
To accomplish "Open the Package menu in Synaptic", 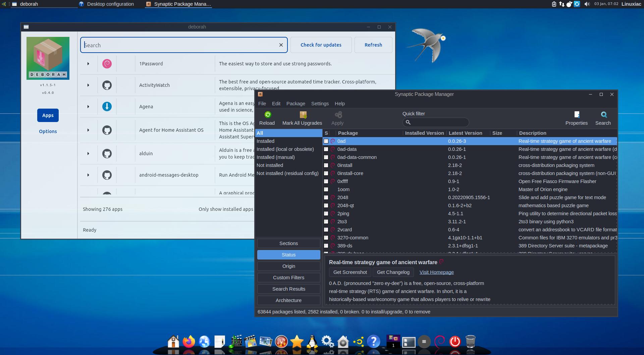I will 296,104.
